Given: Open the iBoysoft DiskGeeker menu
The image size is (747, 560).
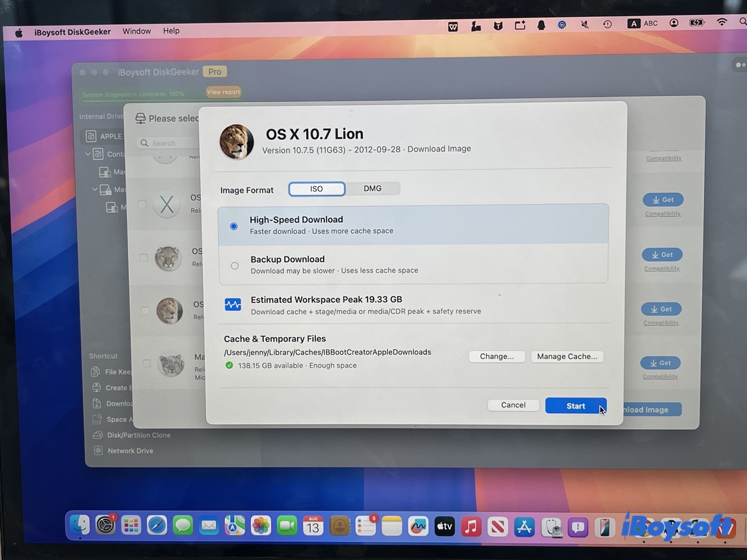Looking at the screenshot, I should click(x=72, y=32).
